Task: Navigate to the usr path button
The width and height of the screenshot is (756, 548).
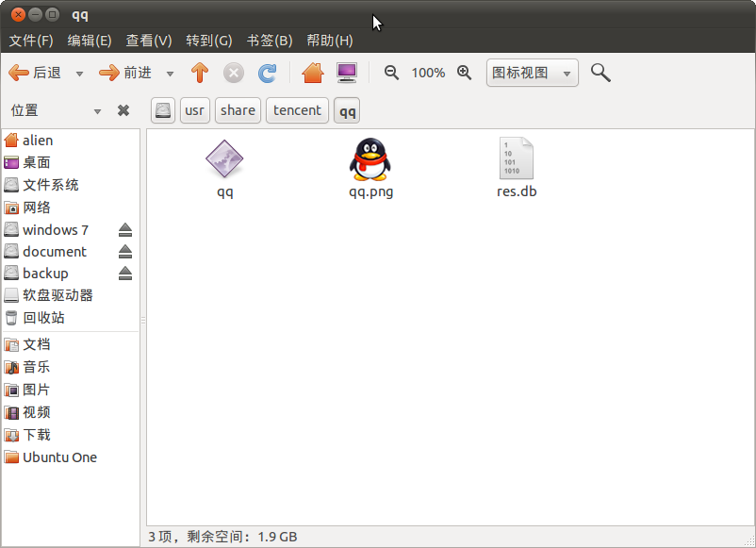Action: 195,110
